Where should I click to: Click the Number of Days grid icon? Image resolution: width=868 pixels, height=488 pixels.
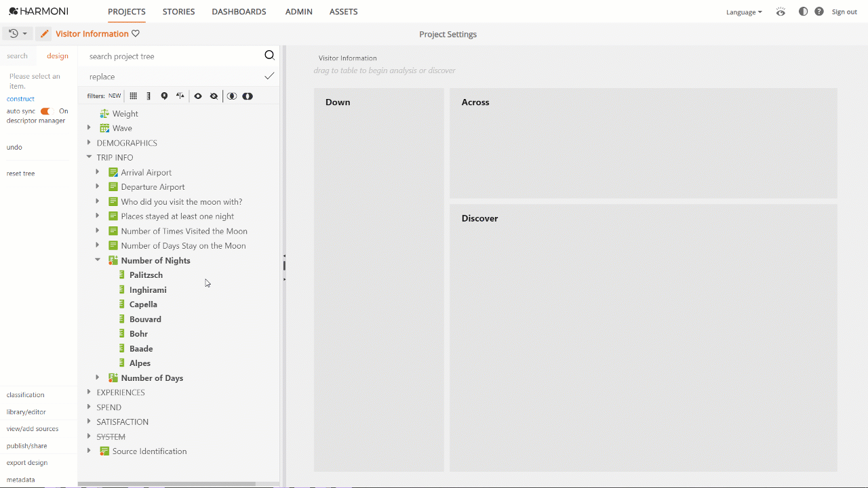click(x=113, y=378)
